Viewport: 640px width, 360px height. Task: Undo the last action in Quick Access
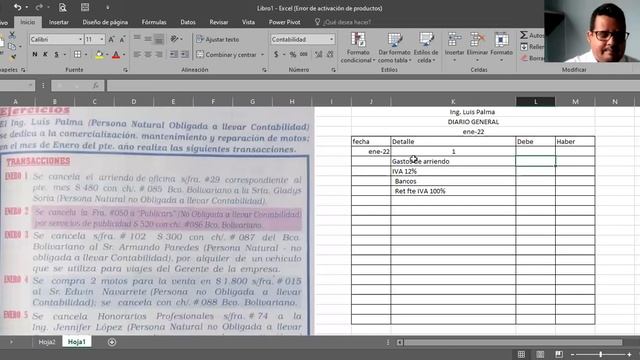pos(18,7)
